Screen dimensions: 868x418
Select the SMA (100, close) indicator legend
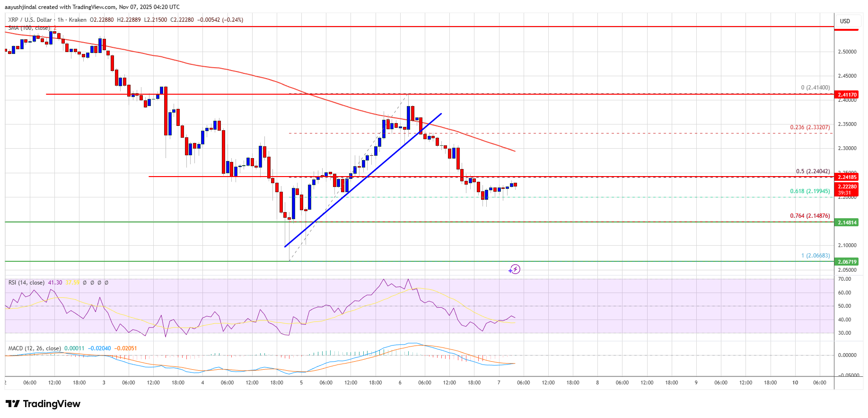click(x=29, y=28)
